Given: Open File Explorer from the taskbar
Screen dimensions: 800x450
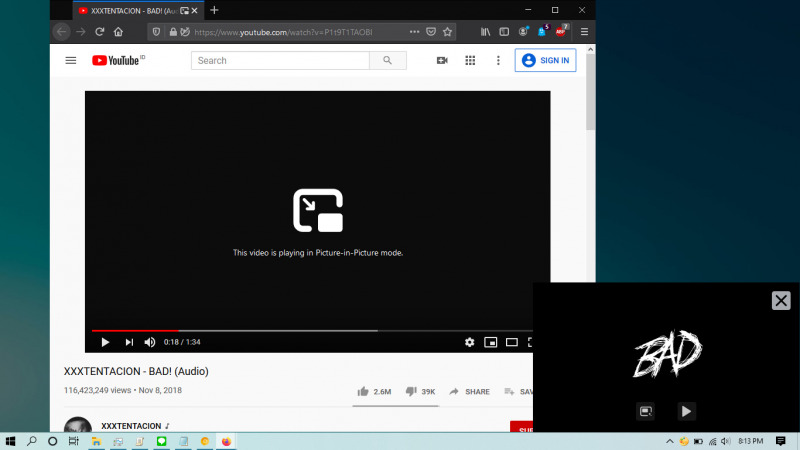Looking at the screenshot, I should click(x=96, y=441).
